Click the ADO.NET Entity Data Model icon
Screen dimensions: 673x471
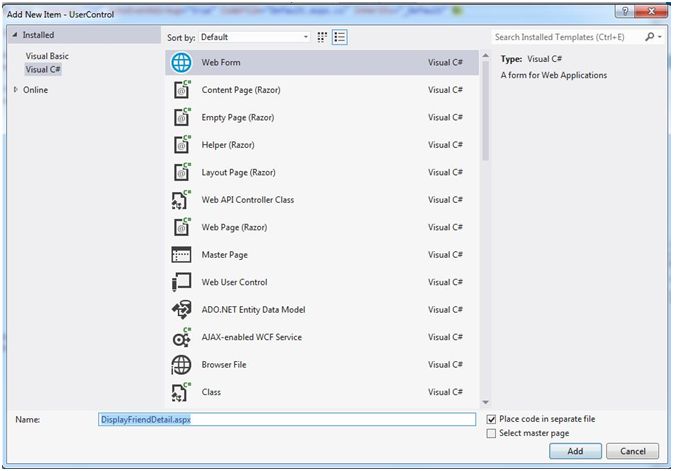[x=181, y=310]
